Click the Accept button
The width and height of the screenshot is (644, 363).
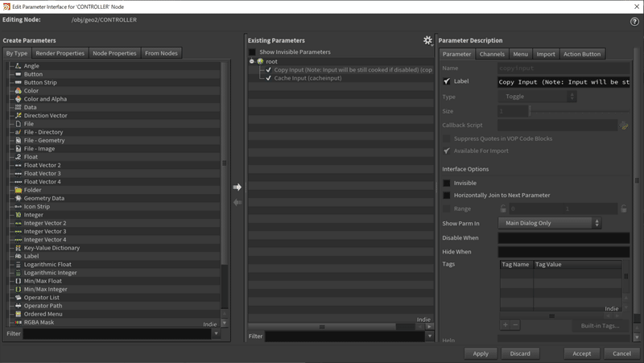[x=581, y=353]
